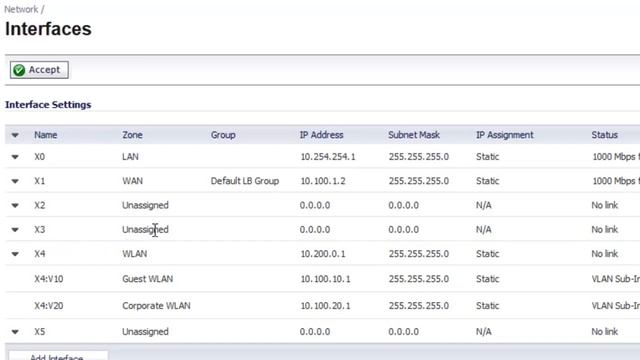Expand the X3 interface row arrow

pyautogui.click(x=15, y=229)
